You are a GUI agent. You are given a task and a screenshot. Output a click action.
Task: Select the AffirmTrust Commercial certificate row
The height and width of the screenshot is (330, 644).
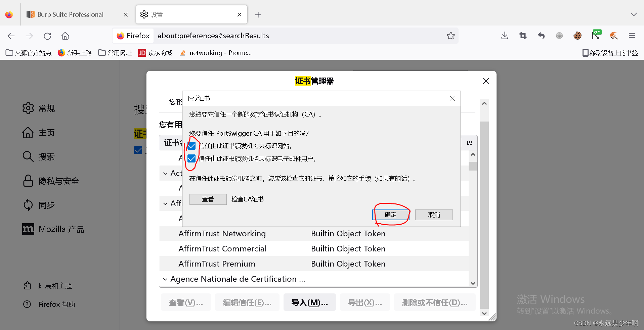point(314,249)
